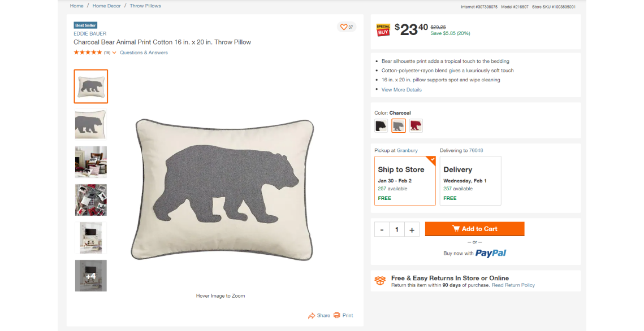Open Throw Pillows breadcrumb

tap(145, 6)
